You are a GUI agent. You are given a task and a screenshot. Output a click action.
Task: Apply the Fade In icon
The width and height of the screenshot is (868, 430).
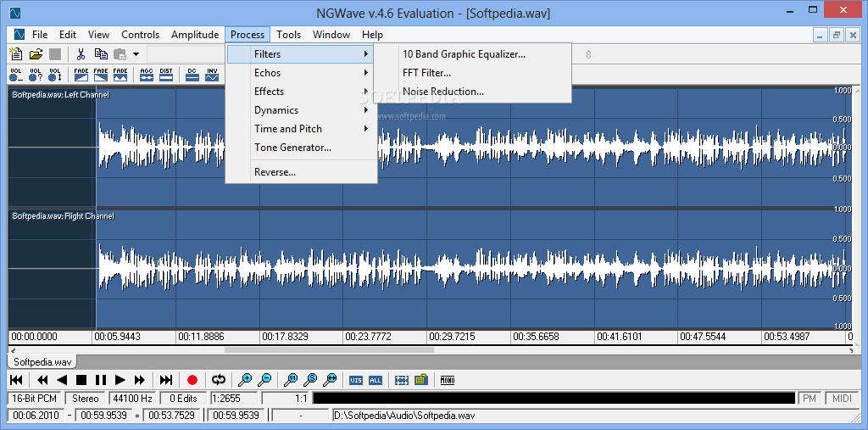pos(81,75)
